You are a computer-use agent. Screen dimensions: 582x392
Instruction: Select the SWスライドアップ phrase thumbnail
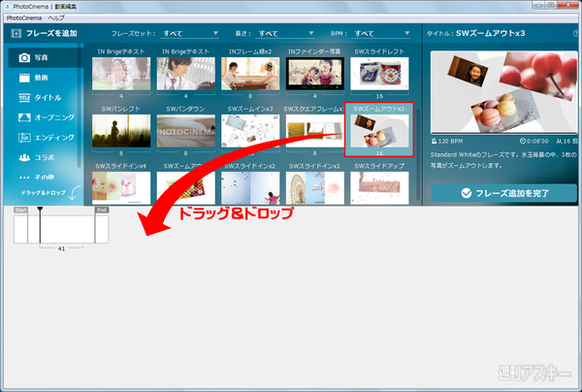point(379,188)
